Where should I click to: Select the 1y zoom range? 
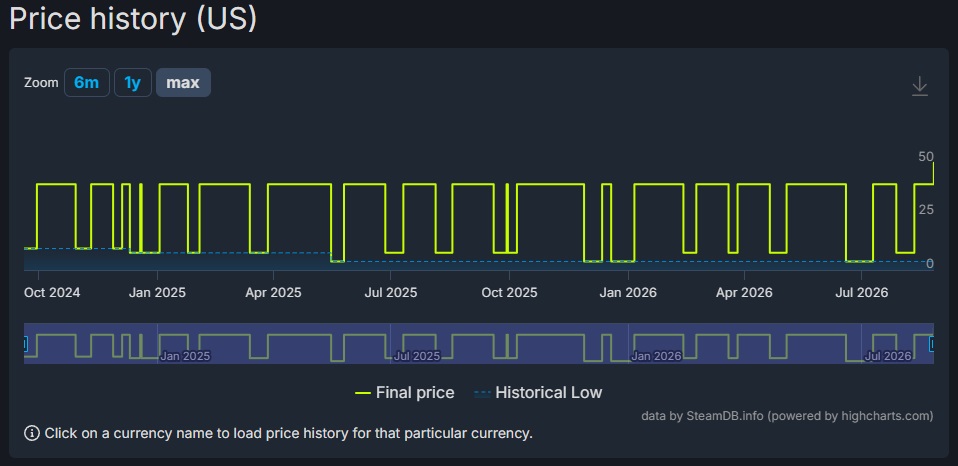(133, 82)
